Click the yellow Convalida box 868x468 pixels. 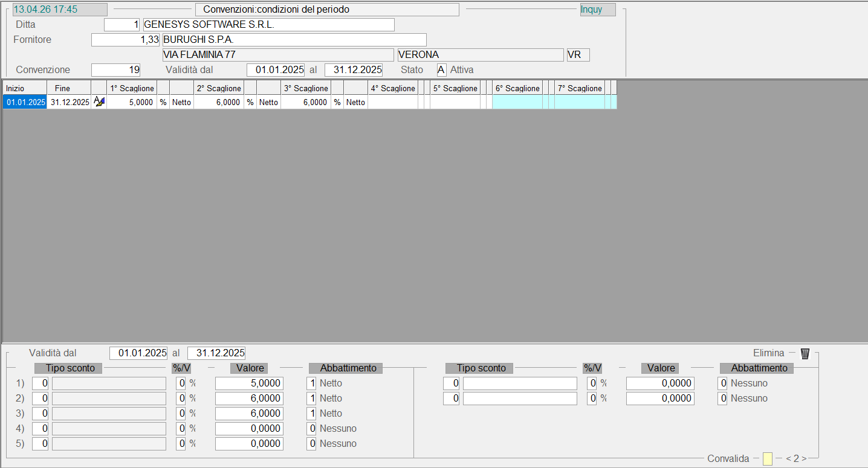(767, 459)
